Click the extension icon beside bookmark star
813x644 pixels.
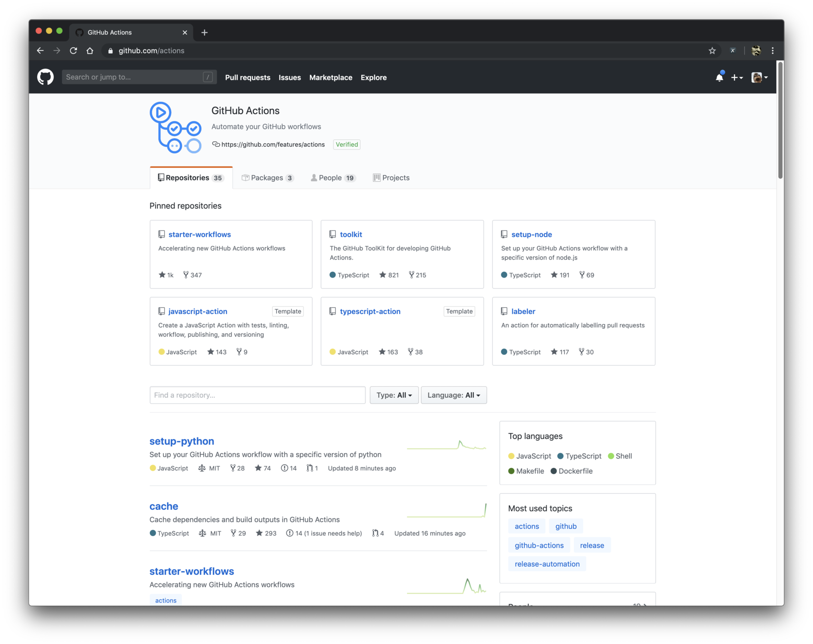pyautogui.click(x=733, y=51)
